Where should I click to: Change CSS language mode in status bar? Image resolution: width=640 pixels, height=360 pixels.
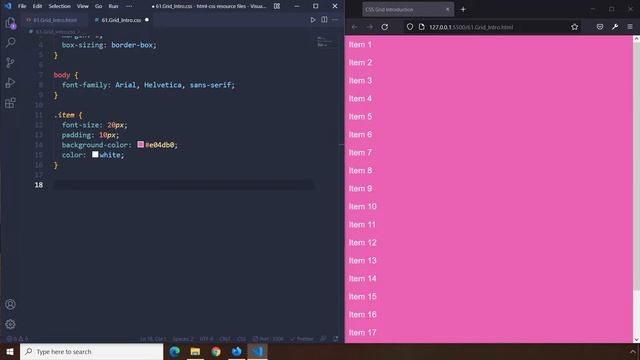point(242,339)
